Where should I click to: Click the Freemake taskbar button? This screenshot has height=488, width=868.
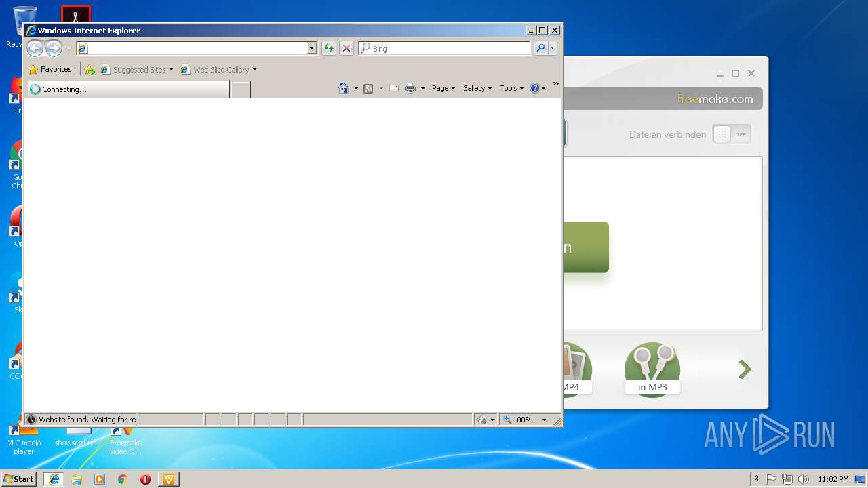click(169, 479)
